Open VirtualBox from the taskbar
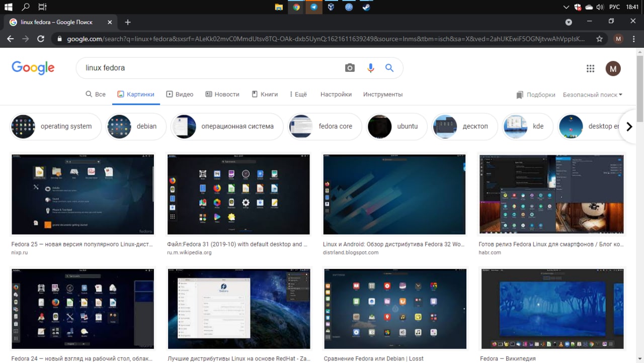644x363 pixels. (x=331, y=7)
